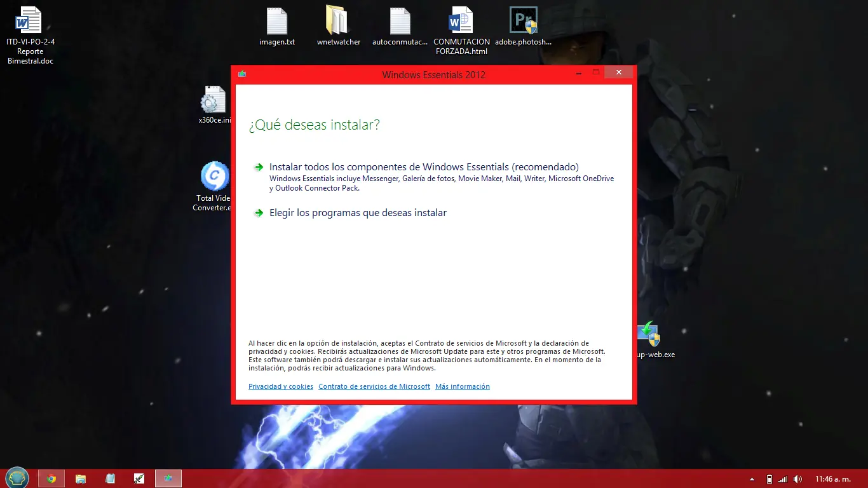The width and height of the screenshot is (868, 488).
Task: Click the Windows Essentials icon in the title bar
Action: [x=242, y=74]
